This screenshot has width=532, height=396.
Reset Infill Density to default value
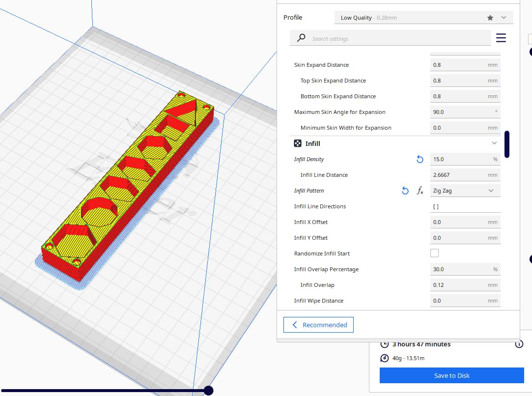coord(420,159)
